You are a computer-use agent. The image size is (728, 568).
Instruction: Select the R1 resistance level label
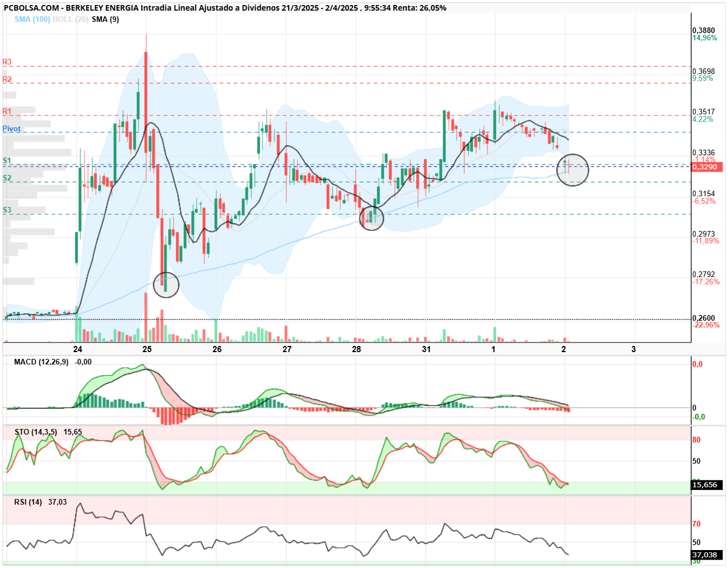click(7, 111)
